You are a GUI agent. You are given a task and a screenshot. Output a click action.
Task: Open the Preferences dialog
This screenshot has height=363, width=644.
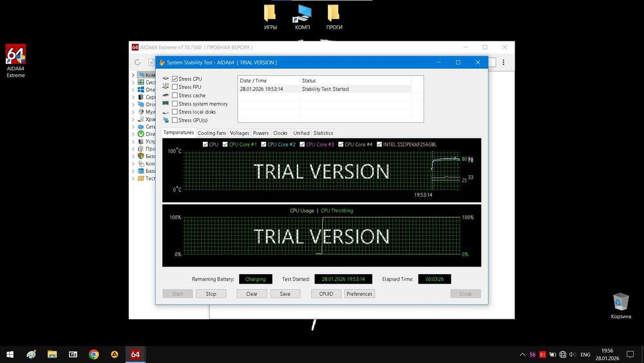(x=359, y=293)
